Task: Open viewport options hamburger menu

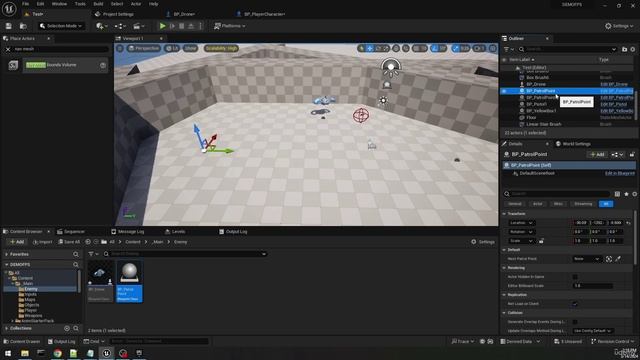Action: 120,48
